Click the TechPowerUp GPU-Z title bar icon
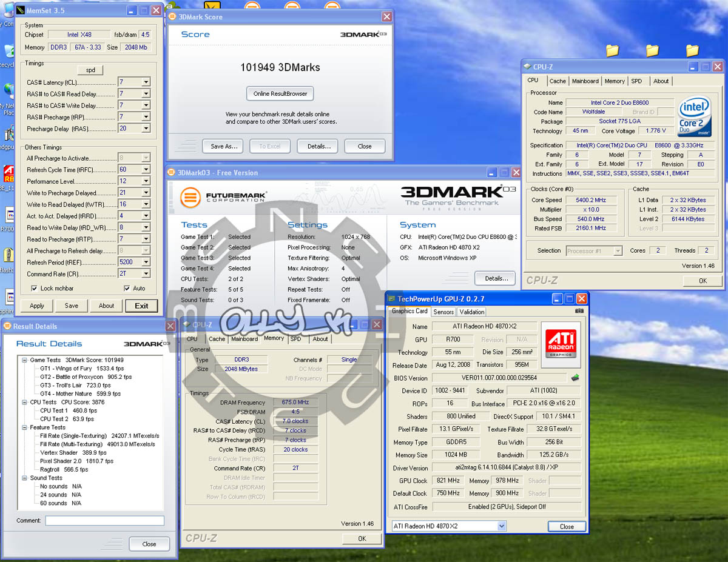This screenshot has height=562, width=728. (x=391, y=299)
